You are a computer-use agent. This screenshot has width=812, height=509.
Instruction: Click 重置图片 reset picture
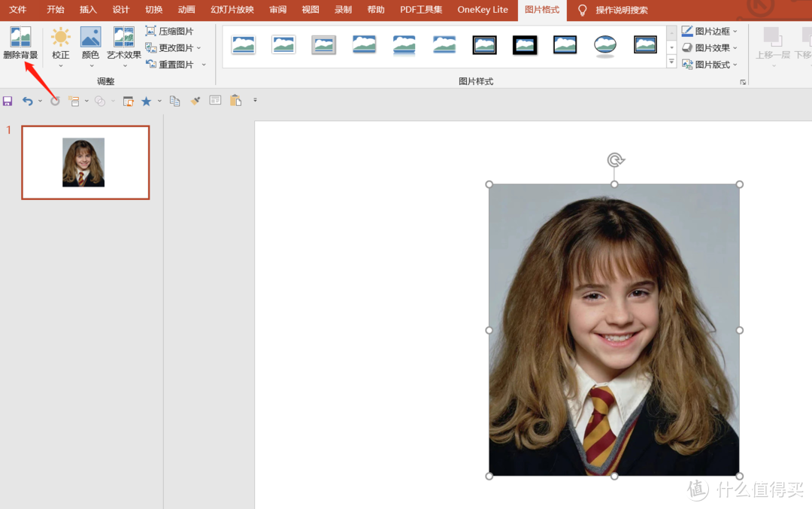[169, 64]
